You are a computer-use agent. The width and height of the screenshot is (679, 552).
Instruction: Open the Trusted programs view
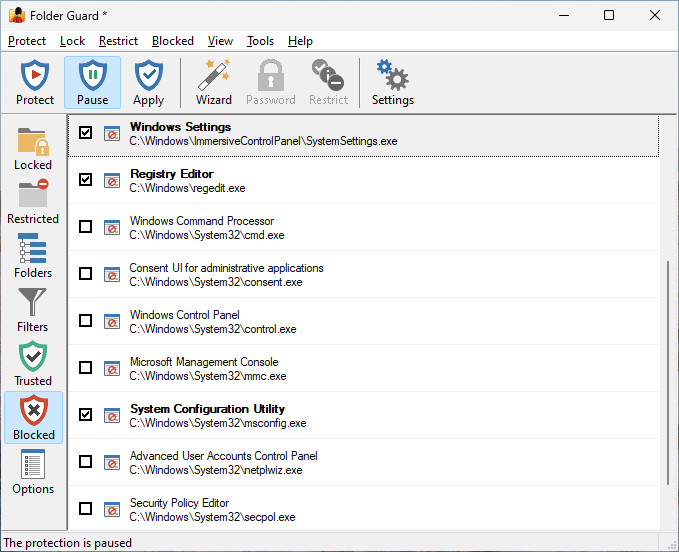click(x=33, y=364)
